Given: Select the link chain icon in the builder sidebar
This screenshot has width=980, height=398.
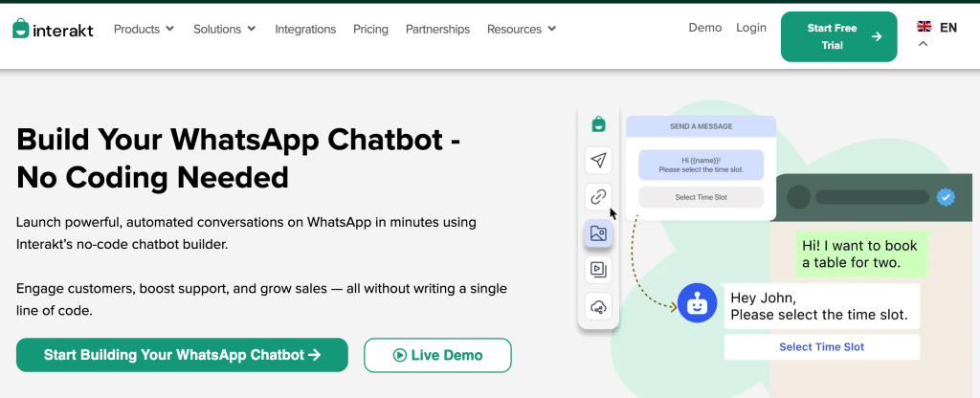Looking at the screenshot, I should pyautogui.click(x=598, y=197).
